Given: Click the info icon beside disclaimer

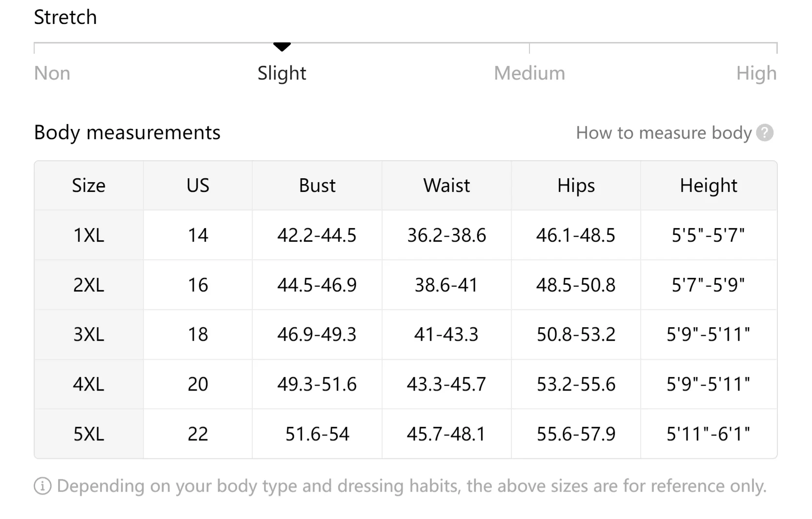Looking at the screenshot, I should [42, 486].
